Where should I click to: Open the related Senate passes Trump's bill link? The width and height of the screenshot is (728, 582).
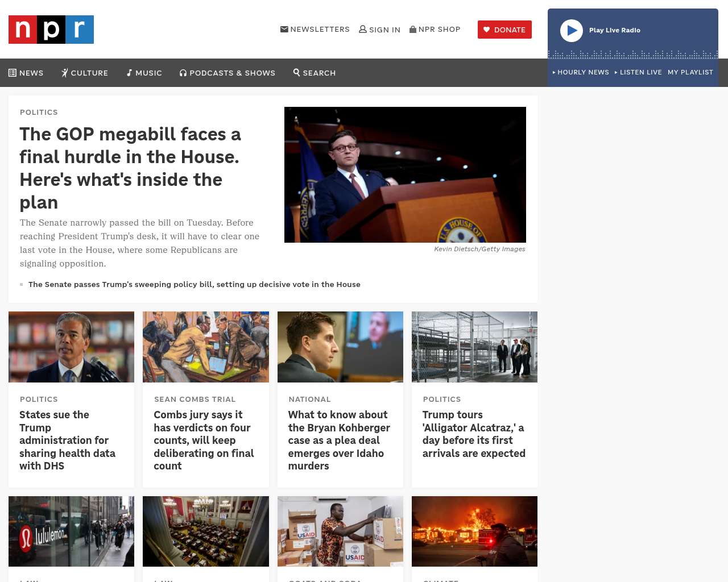pyautogui.click(x=195, y=284)
